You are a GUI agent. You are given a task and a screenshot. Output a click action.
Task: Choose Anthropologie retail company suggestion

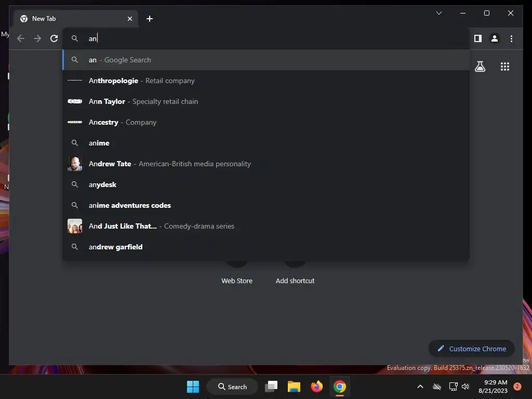coord(267,81)
